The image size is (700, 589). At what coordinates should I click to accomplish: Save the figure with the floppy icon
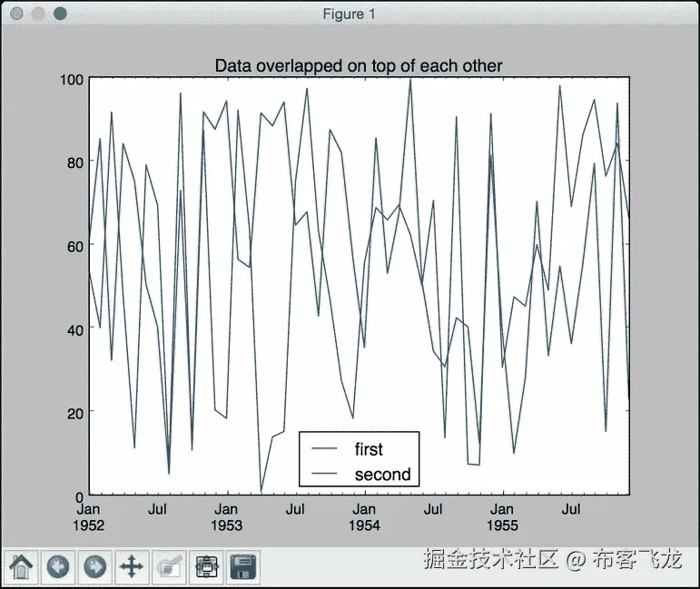click(x=243, y=567)
